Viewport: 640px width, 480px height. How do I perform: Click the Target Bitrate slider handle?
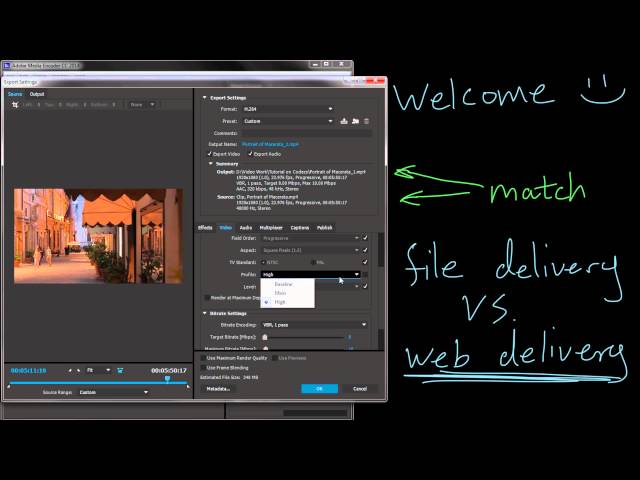coord(265,337)
